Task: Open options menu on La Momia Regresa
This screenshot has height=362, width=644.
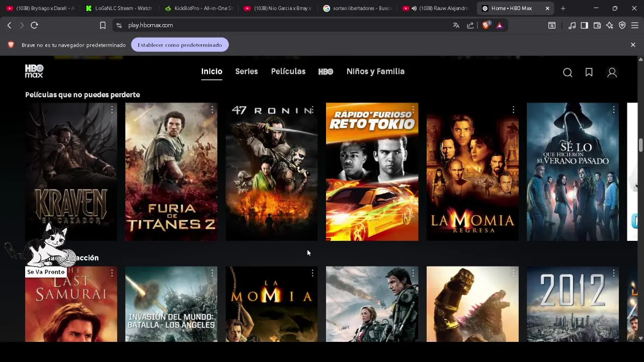Action: [513, 110]
